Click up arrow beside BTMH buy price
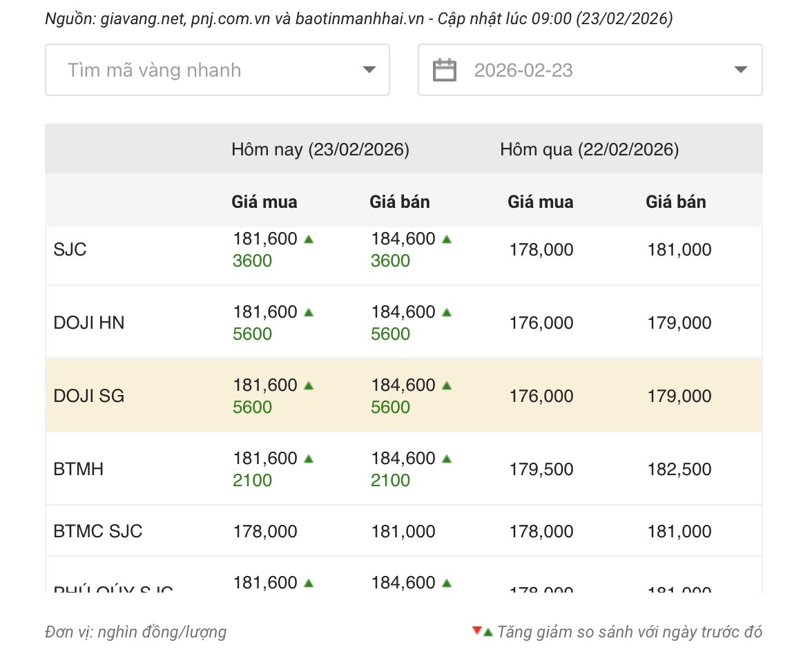The height and width of the screenshot is (672, 792). coord(309,459)
